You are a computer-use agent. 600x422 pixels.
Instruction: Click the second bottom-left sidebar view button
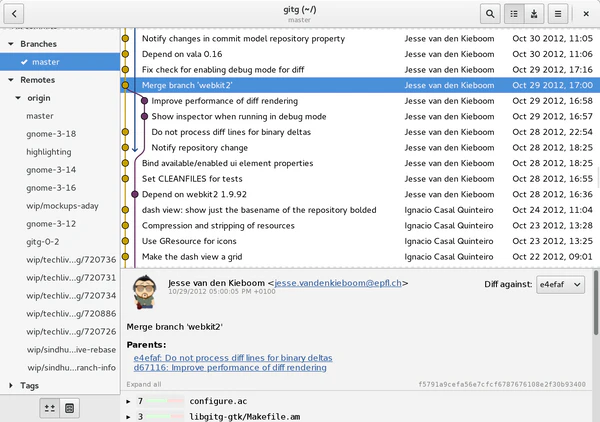pyautogui.click(x=70, y=408)
